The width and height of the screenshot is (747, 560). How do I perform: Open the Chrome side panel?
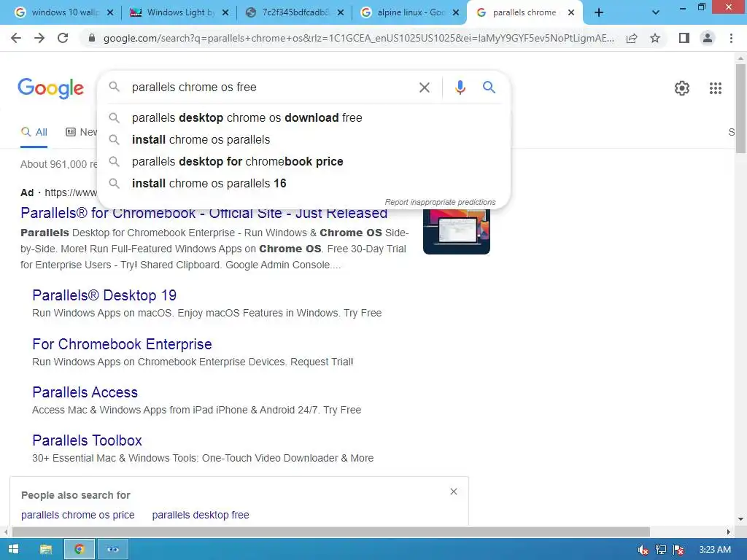point(684,38)
